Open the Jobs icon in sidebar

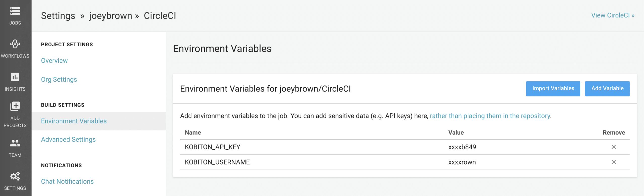pyautogui.click(x=15, y=11)
